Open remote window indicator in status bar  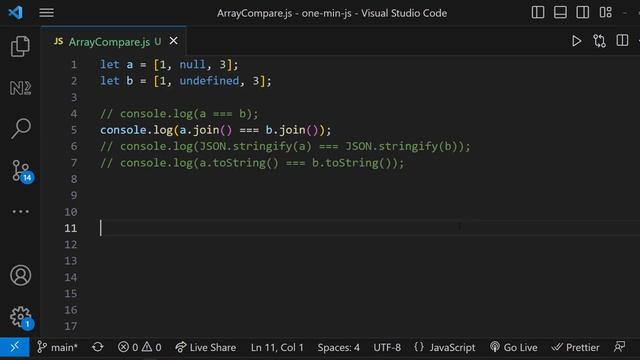tap(15, 347)
